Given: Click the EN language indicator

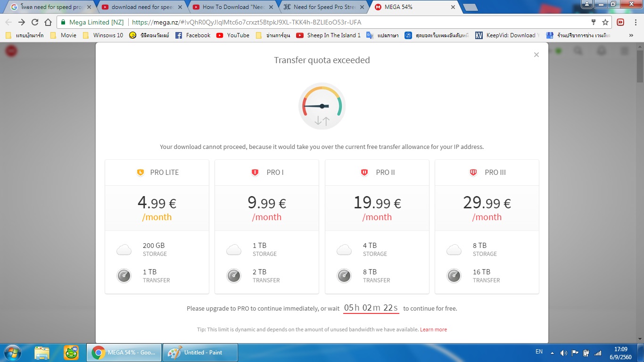Looking at the screenshot, I should (539, 352).
